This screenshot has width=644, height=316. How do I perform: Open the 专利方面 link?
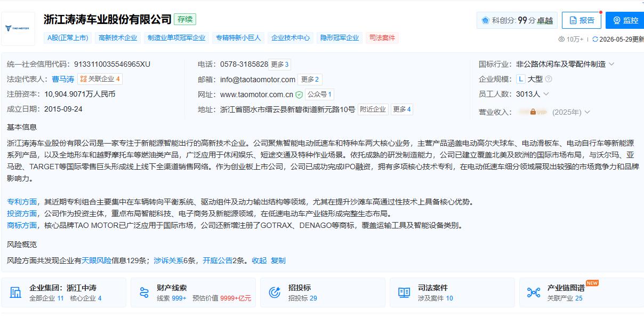point(22,202)
